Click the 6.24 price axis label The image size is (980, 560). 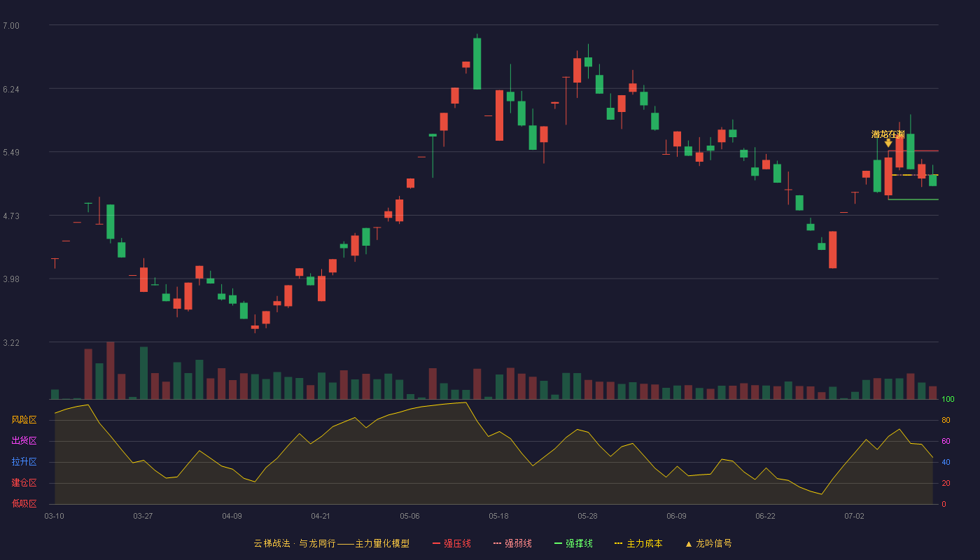pyautogui.click(x=11, y=90)
